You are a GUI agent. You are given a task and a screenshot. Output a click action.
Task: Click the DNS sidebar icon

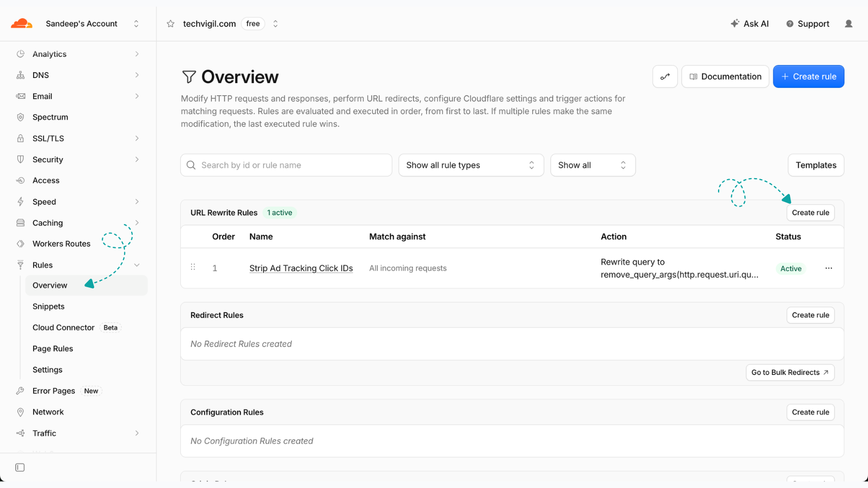[x=21, y=75]
